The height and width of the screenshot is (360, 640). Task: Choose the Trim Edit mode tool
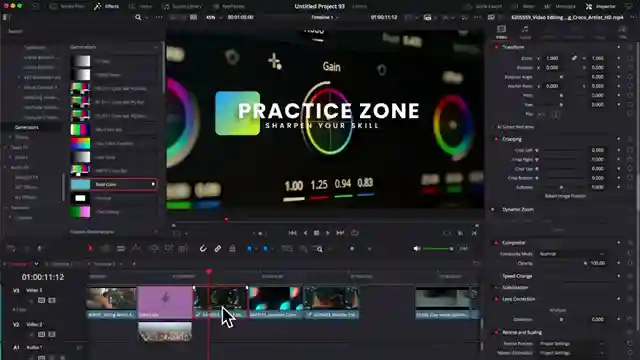coord(106,249)
